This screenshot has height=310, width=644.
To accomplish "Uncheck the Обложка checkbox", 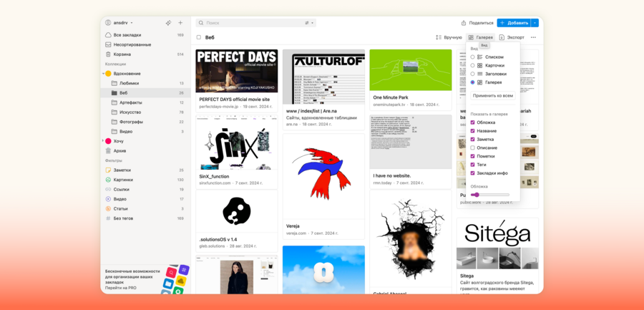I will (x=473, y=122).
